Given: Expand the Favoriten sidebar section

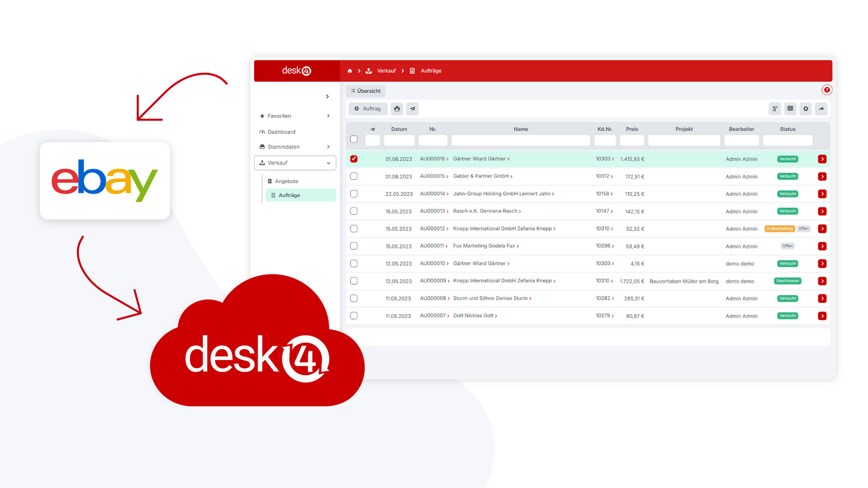Looking at the screenshot, I should (x=328, y=116).
